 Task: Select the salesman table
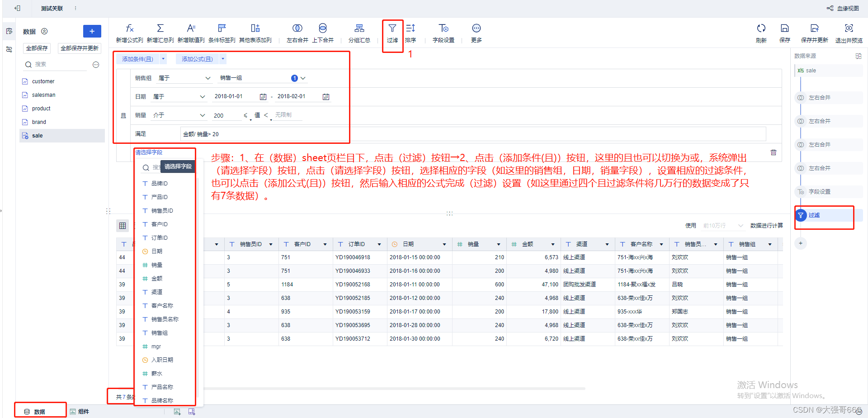[x=62, y=95]
